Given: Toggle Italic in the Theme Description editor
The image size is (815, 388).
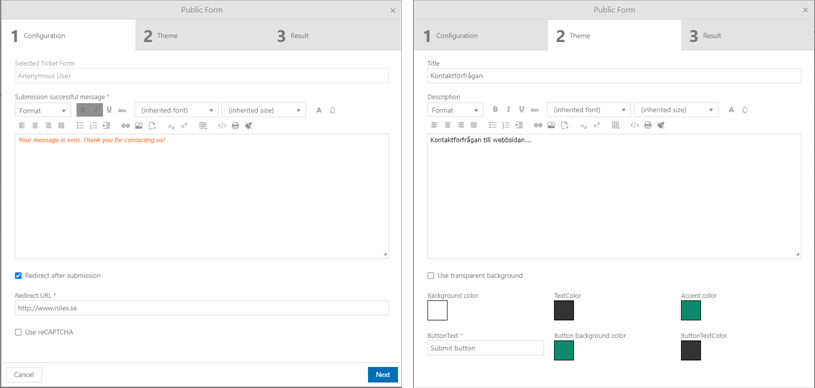Looking at the screenshot, I should pyautogui.click(x=508, y=110).
